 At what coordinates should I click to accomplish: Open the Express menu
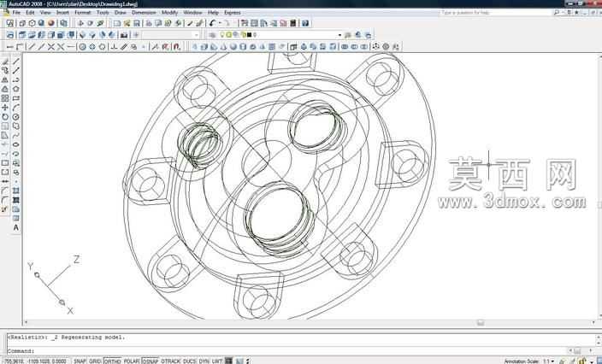233,13
